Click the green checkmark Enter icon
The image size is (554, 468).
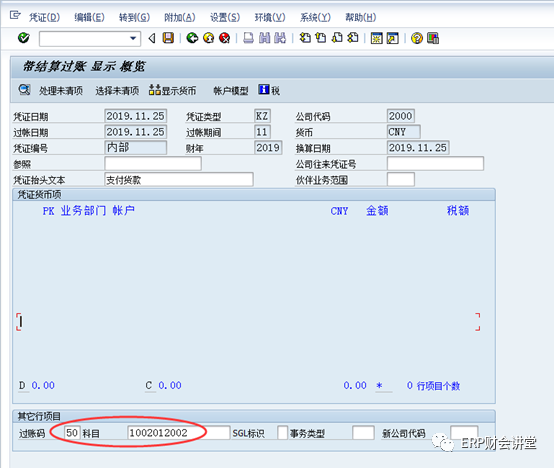click(24, 38)
